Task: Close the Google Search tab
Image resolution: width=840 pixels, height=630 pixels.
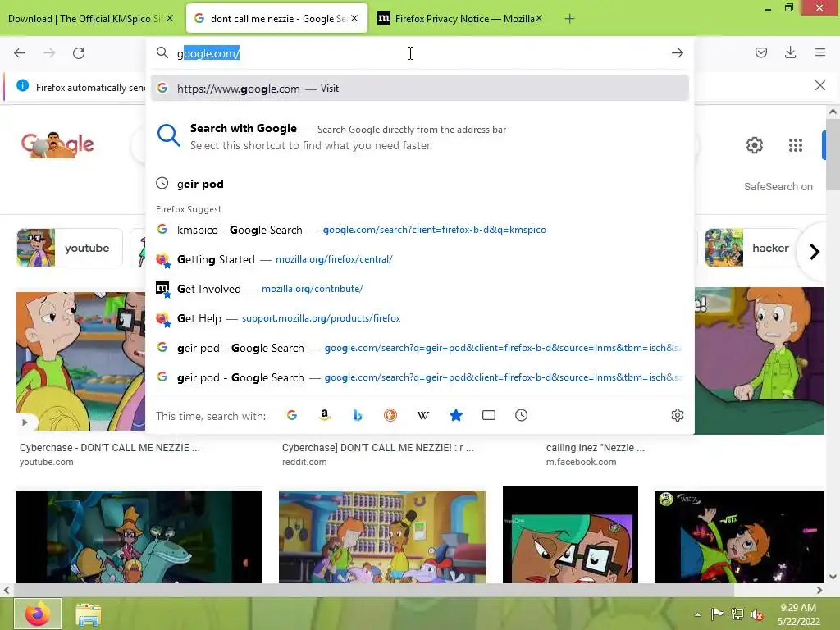Action: tap(354, 18)
